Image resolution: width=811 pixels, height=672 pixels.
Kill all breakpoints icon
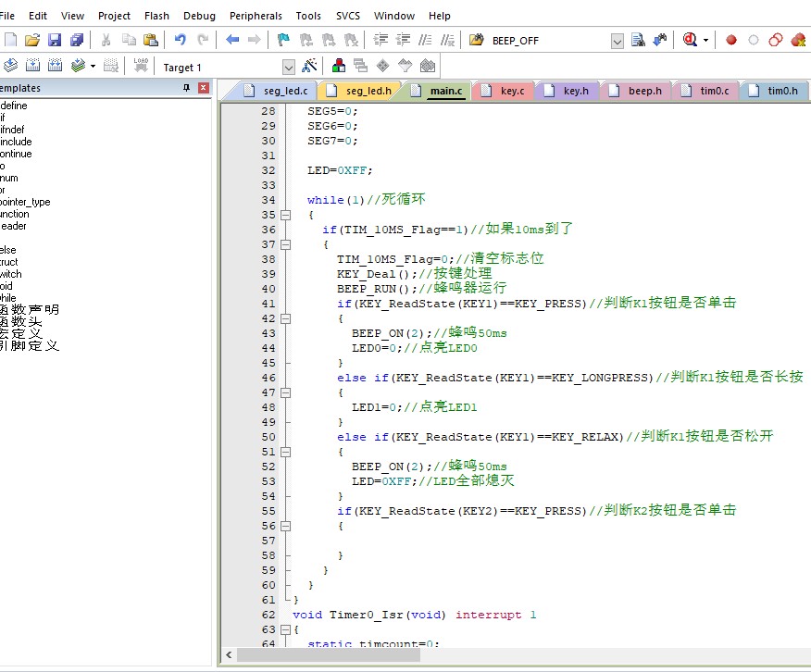pos(797,40)
